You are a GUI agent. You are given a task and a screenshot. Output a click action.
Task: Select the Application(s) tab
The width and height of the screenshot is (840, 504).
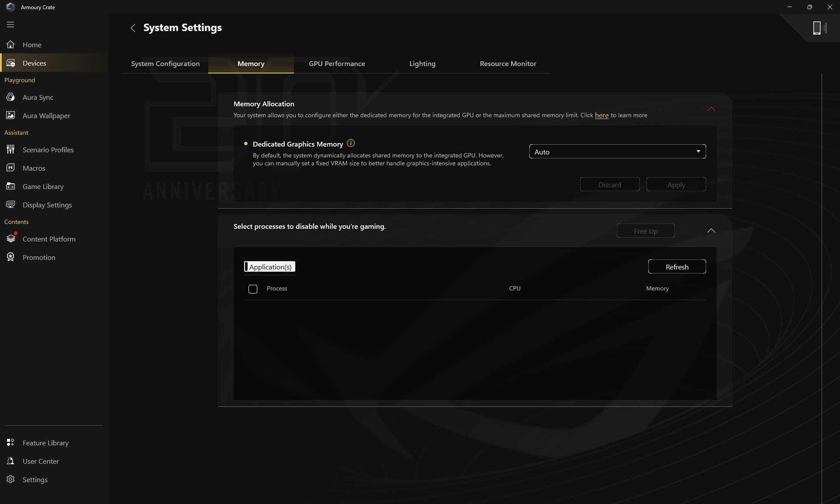270,267
